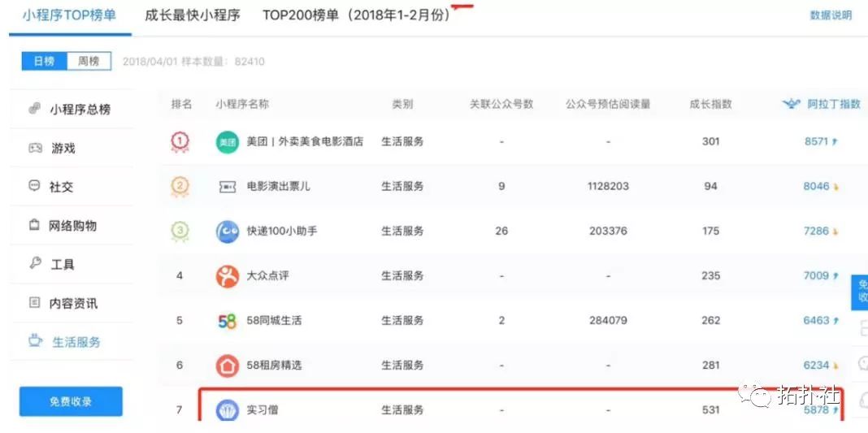Open the 58租房精选 entry

(x=274, y=365)
